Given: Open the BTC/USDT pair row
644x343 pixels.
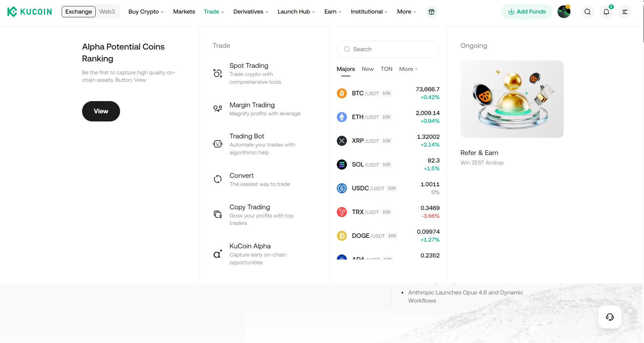Looking at the screenshot, I should tap(388, 93).
